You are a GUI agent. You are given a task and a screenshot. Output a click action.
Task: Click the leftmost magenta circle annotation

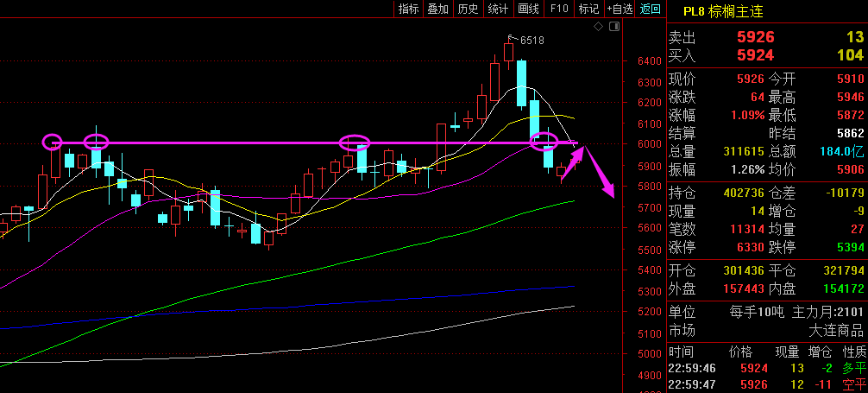pyautogui.click(x=53, y=142)
